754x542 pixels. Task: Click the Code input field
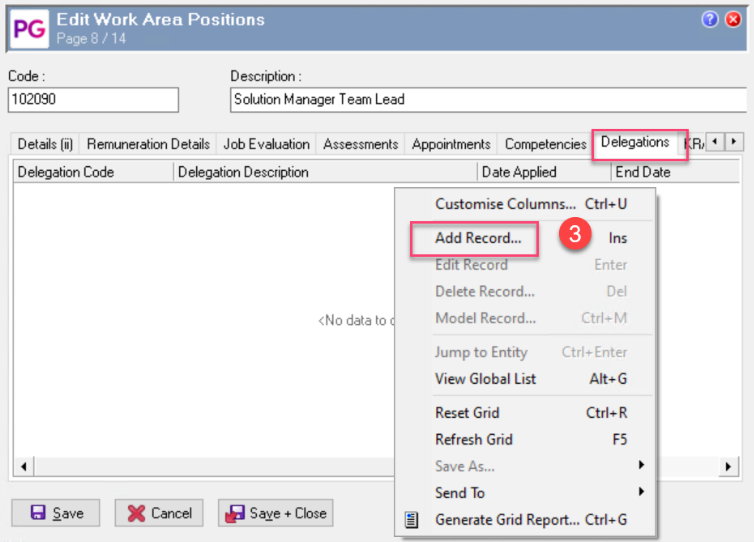click(x=93, y=100)
